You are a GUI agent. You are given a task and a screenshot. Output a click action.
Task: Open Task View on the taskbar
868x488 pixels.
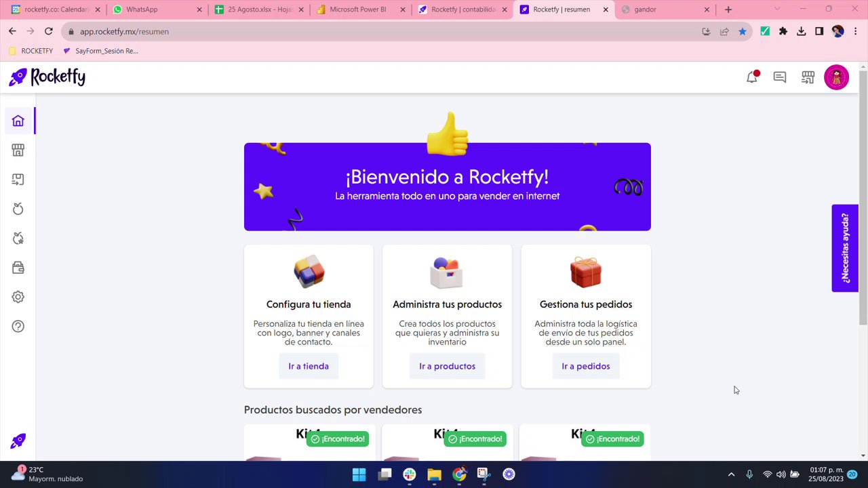pos(384,474)
